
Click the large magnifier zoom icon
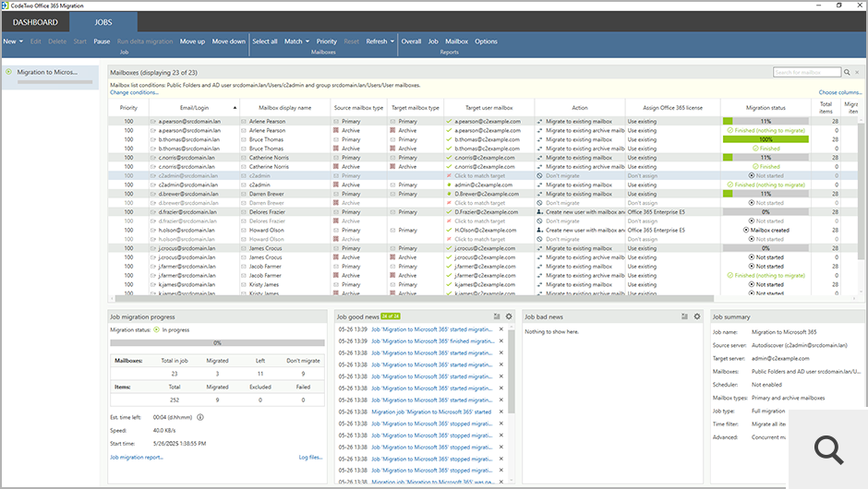[x=829, y=449]
